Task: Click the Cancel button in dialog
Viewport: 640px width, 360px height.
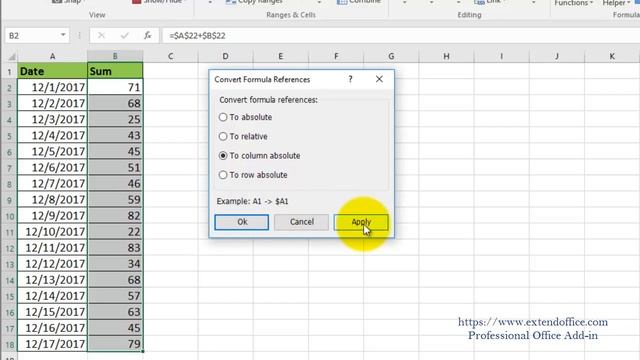Action: point(302,222)
